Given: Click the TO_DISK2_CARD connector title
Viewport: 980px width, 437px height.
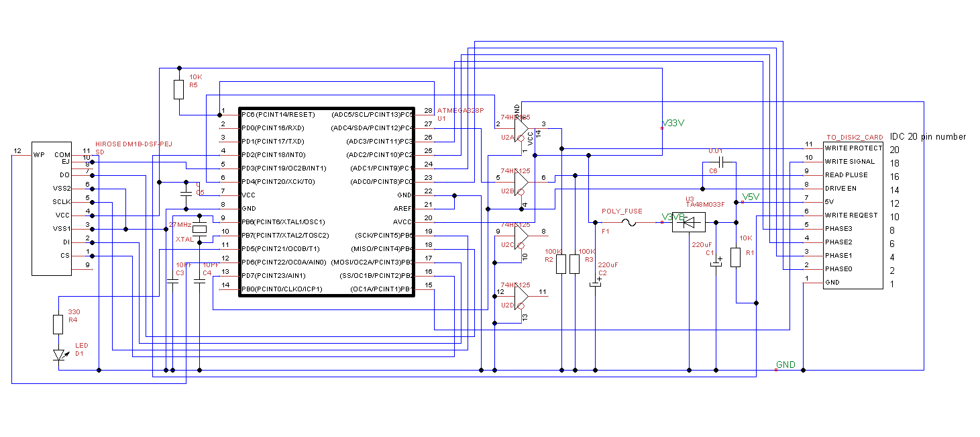Looking at the screenshot, I should click(x=855, y=137).
